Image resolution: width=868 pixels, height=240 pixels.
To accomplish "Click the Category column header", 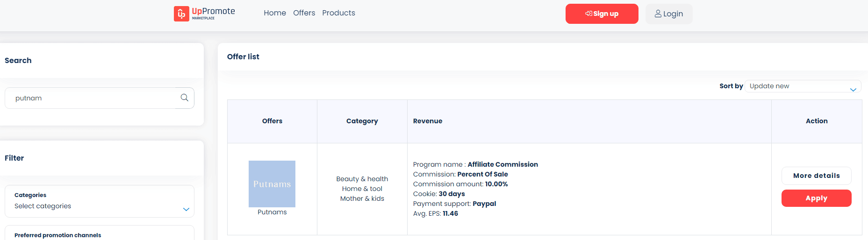I will 362,121.
